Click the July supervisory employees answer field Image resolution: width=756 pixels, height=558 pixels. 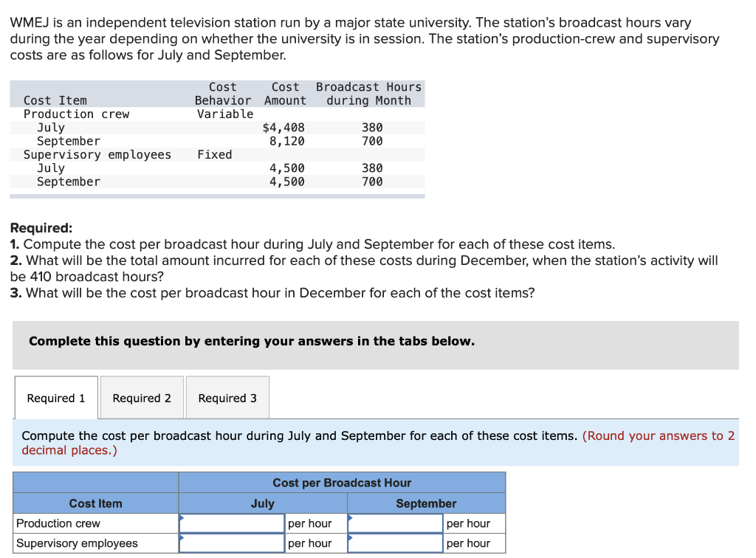coord(231,542)
